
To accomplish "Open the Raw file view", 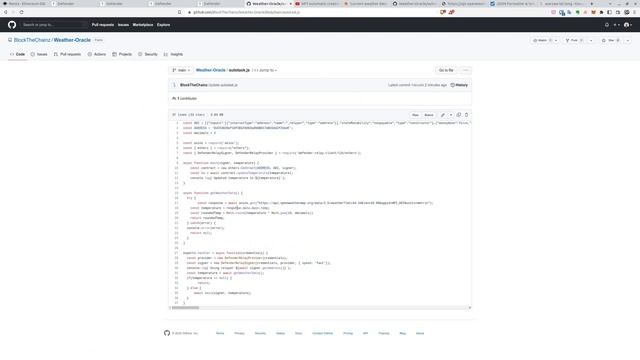I will pyautogui.click(x=415, y=115).
